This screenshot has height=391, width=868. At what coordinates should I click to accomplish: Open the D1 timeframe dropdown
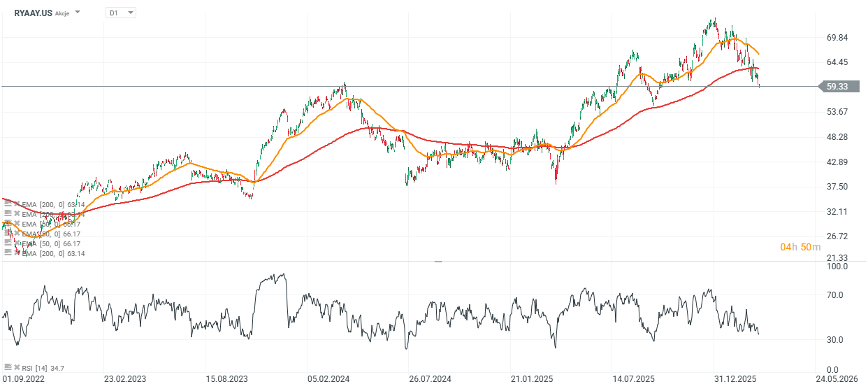[122, 13]
